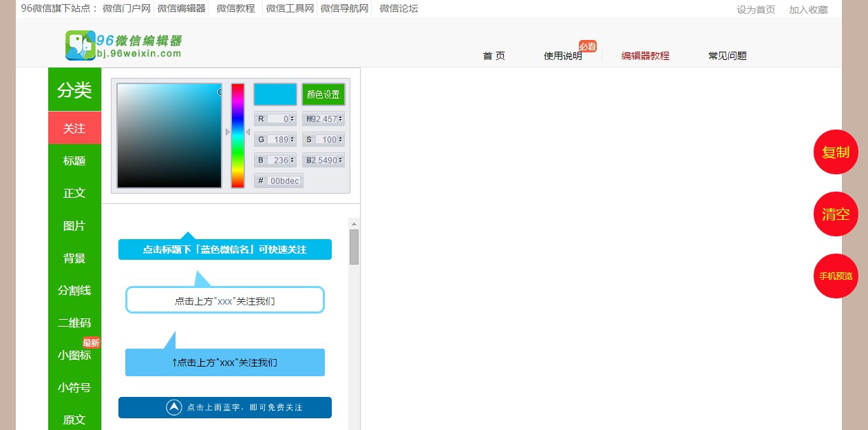Click the hex color code field
Screen dimensions: 868x430
tap(284, 181)
